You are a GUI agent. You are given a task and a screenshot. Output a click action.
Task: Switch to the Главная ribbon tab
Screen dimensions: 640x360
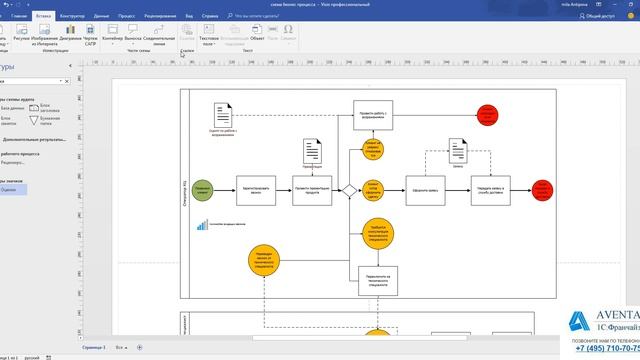(x=19, y=16)
